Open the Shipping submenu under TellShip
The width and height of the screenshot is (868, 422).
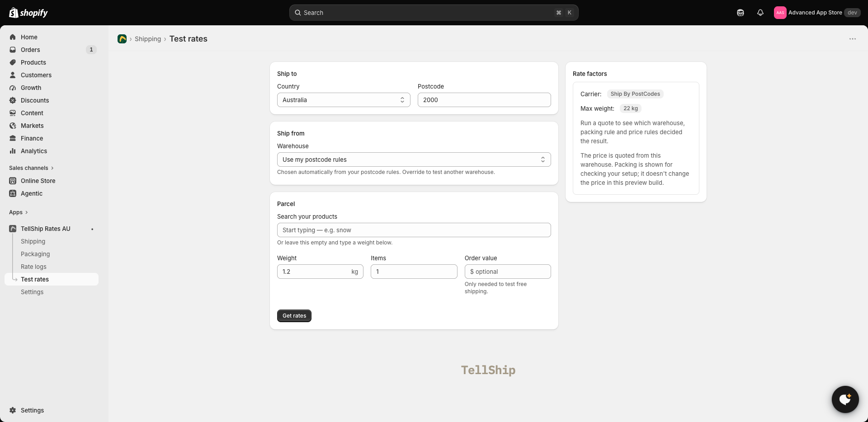click(x=33, y=241)
